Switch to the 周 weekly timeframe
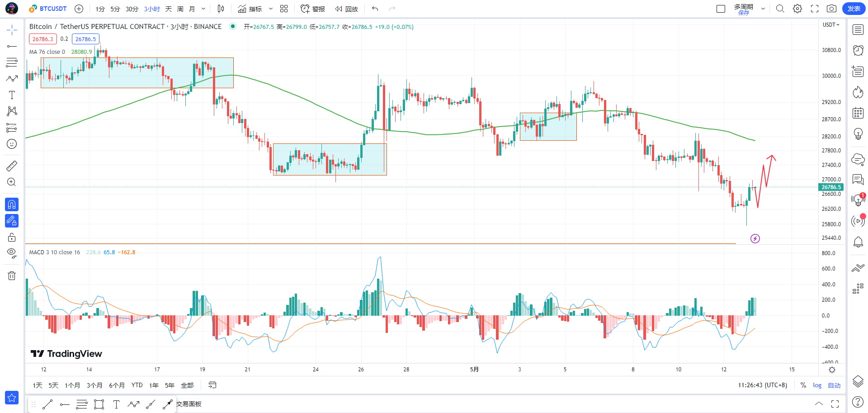 [x=180, y=9]
